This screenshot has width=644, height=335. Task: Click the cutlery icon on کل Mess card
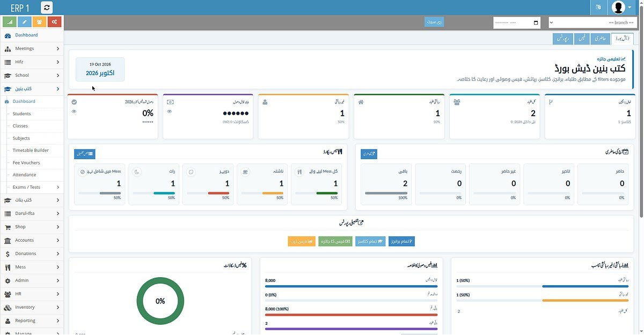(299, 172)
